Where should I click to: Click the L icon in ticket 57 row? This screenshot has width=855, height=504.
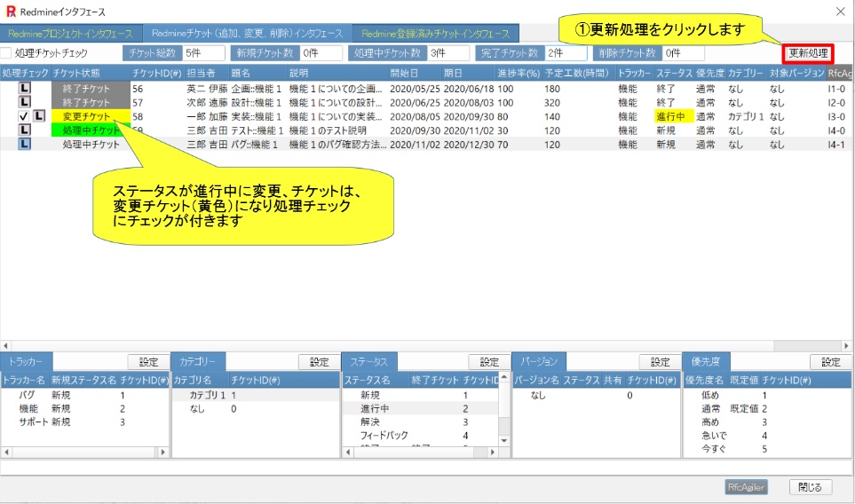(x=25, y=102)
